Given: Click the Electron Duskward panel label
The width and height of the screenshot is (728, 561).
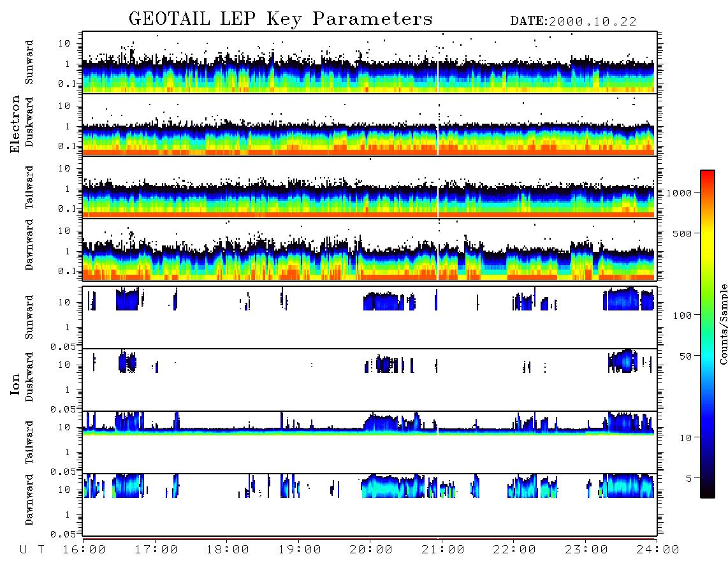Looking at the screenshot, I should [29, 122].
